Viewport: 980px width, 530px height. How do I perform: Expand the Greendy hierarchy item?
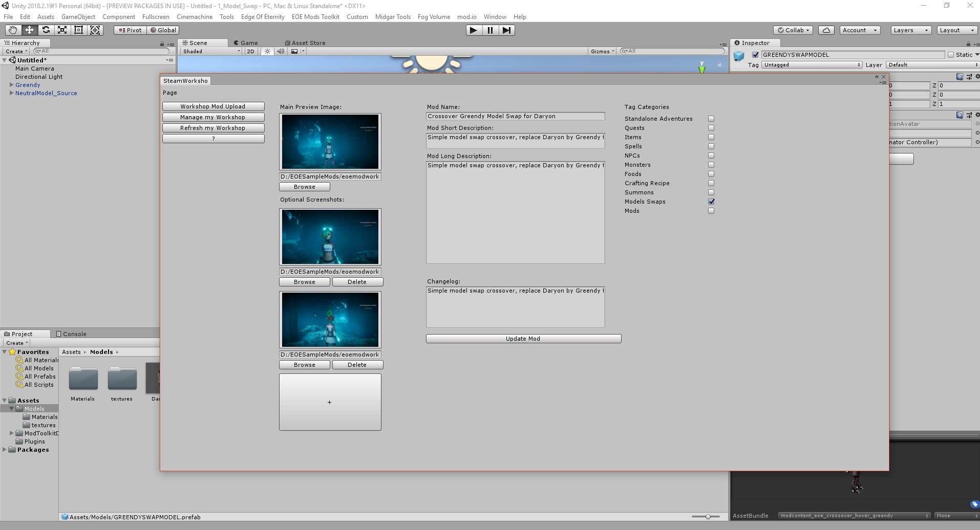pyautogui.click(x=11, y=85)
